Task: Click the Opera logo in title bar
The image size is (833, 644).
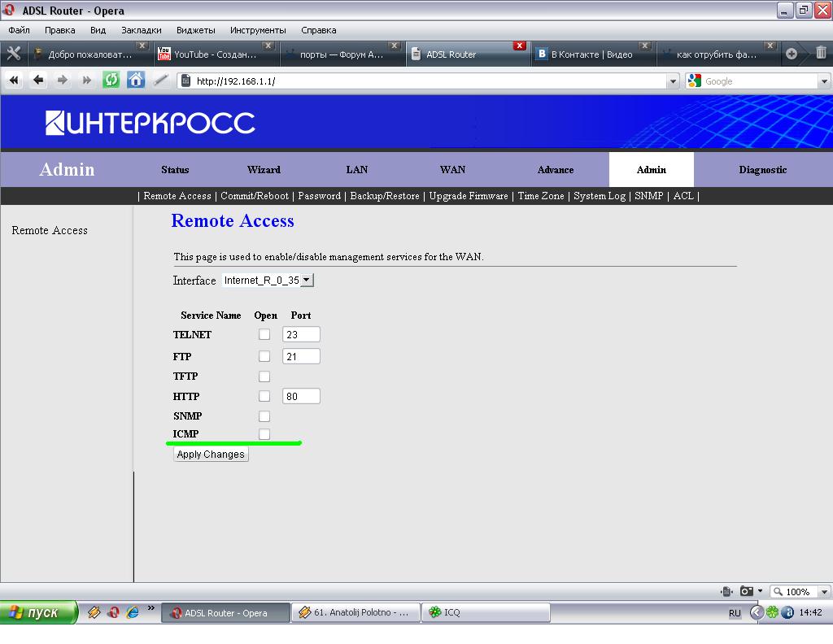Action: [9, 10]
